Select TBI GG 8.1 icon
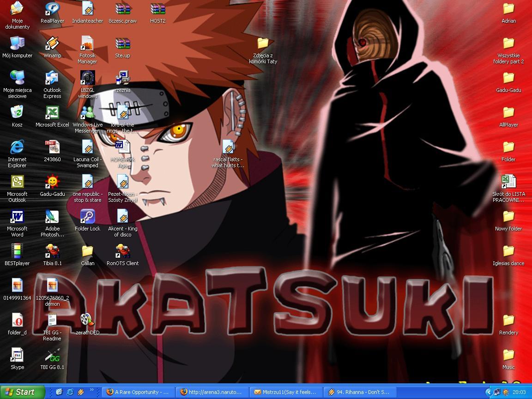The width and height of the screenshot is (532, 399). [52, 355]
